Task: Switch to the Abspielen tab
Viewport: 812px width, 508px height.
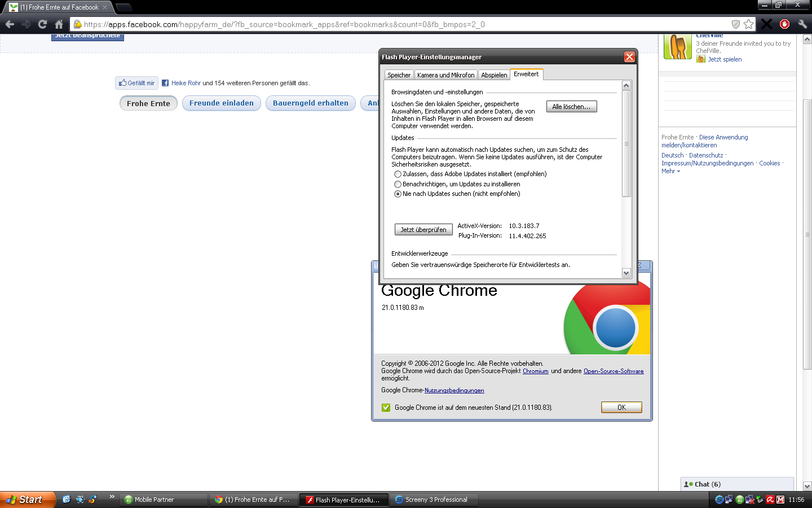Action: pyautogui.click(x=494, y=75)
